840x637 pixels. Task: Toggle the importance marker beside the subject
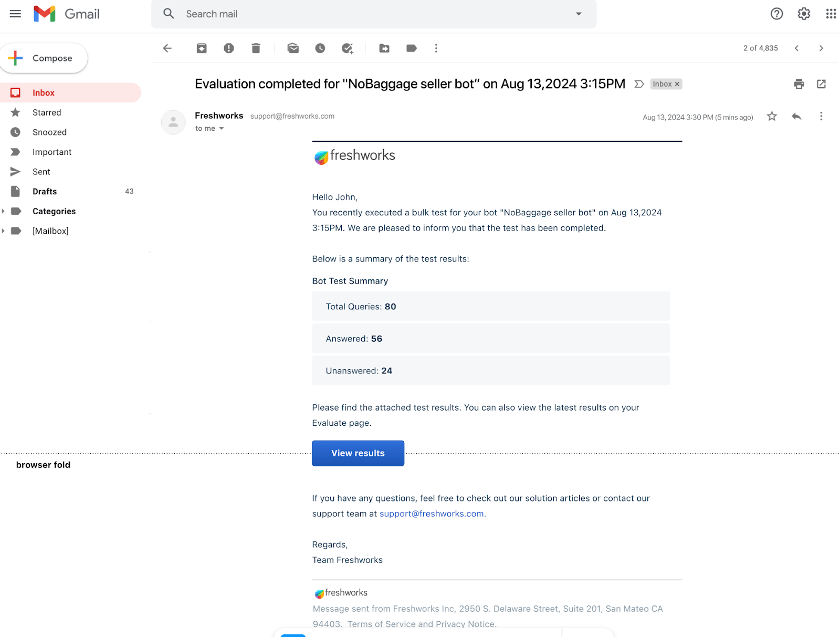coord(639,84)
